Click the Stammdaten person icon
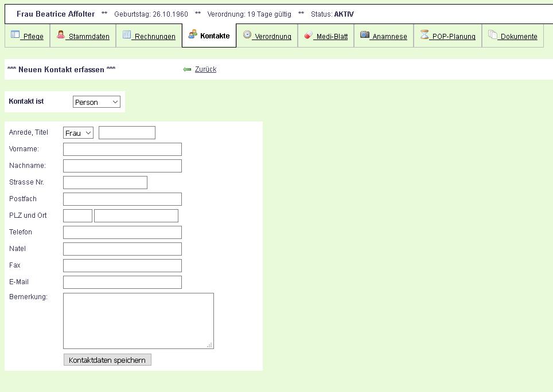The width and height of the screenshot is (553, 392). click(61, 35)
